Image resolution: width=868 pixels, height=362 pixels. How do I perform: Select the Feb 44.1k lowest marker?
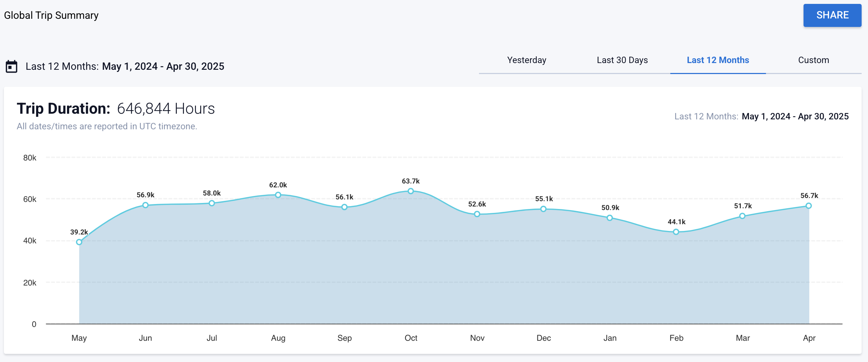(x=676, y=232)
